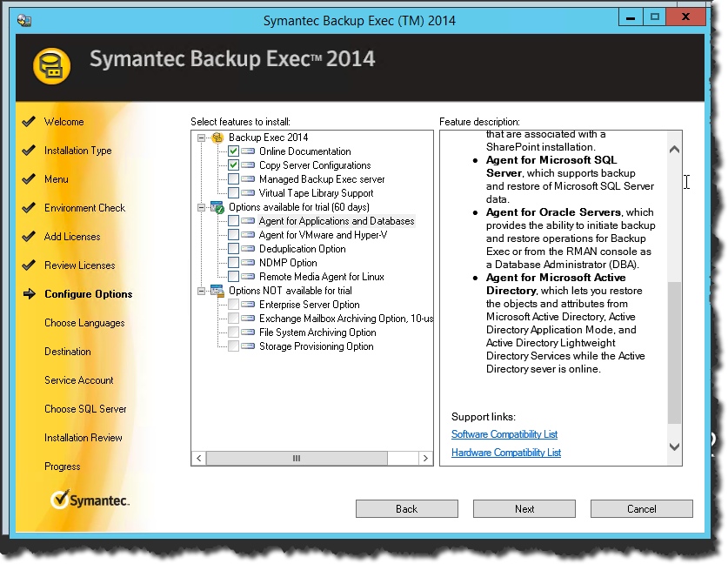
Task: Click the description pane vertical scrollbar thumb
Action: point(675,352)
